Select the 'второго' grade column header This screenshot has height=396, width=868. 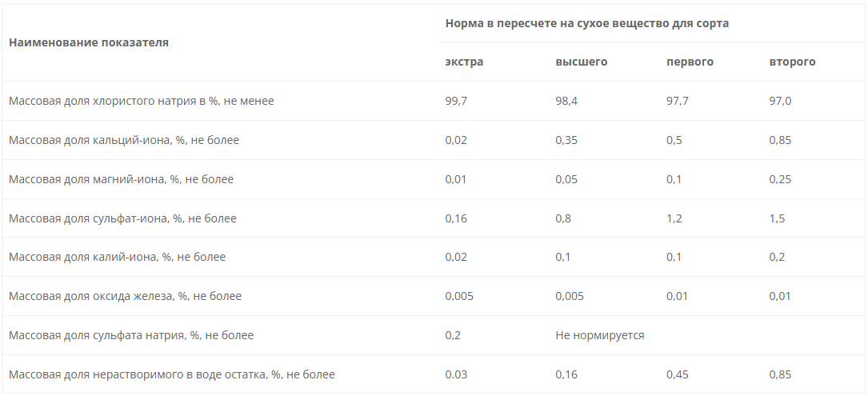click(792, 62)
